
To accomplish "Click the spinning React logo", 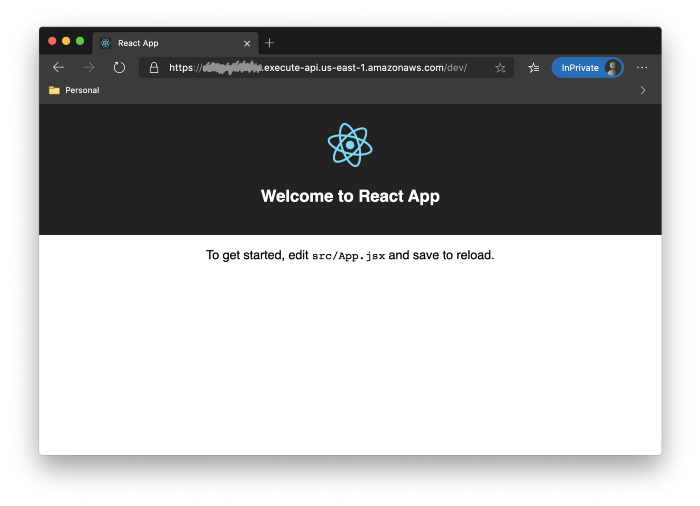I will point(350,145).
